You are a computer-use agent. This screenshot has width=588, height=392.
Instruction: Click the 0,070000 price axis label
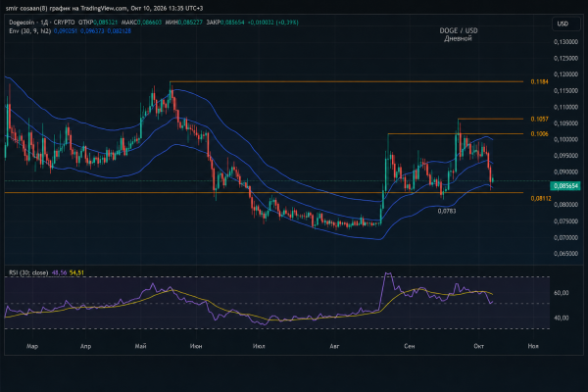coord(565,237)
